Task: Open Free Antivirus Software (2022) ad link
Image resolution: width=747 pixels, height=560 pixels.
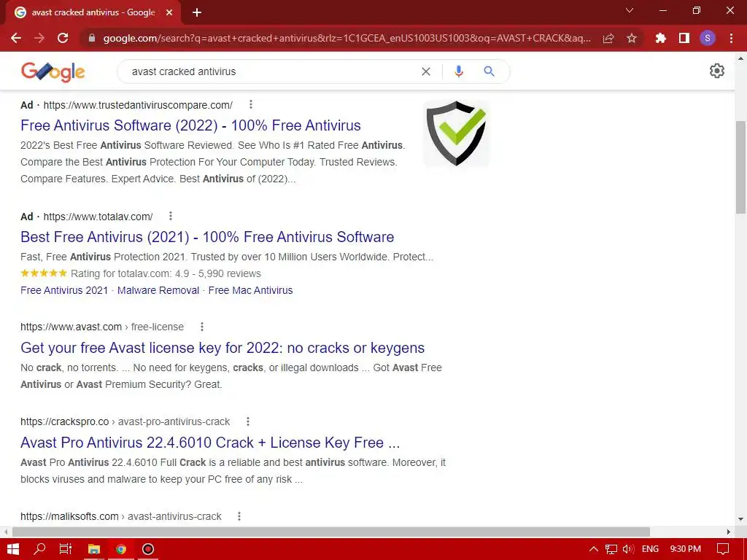Action: coord(190,125)
